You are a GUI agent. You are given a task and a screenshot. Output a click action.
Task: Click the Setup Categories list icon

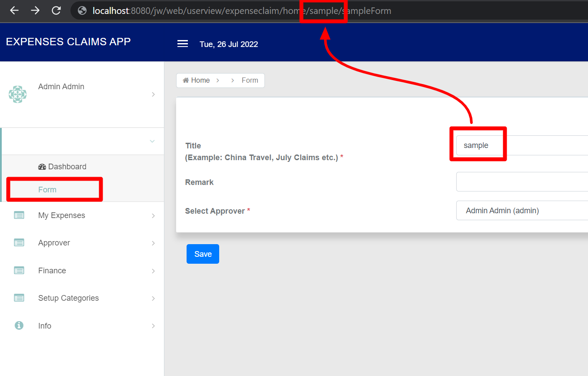pos(19,298)
